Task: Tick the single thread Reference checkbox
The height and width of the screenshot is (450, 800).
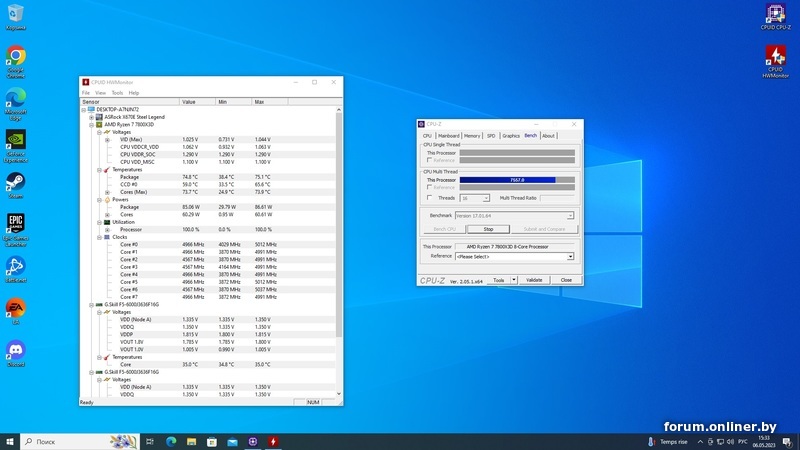Action: click(x=430, y=160)
